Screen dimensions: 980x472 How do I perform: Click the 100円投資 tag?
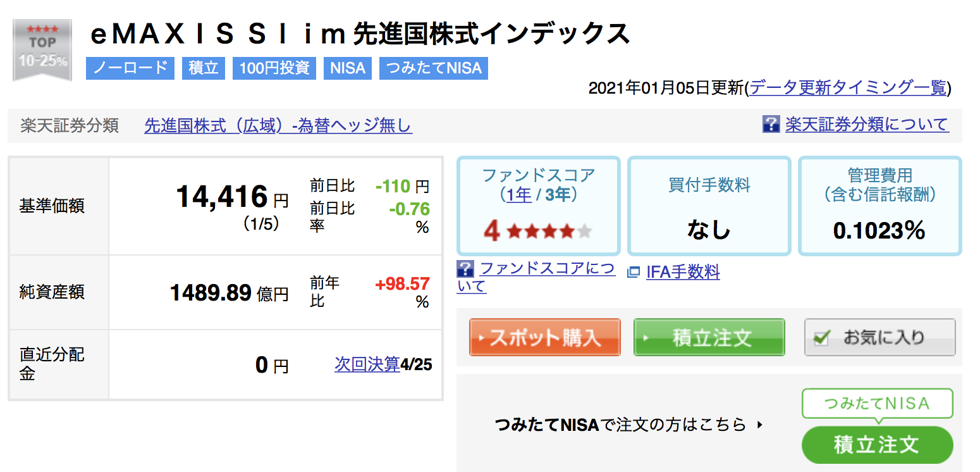coord(274,68)
